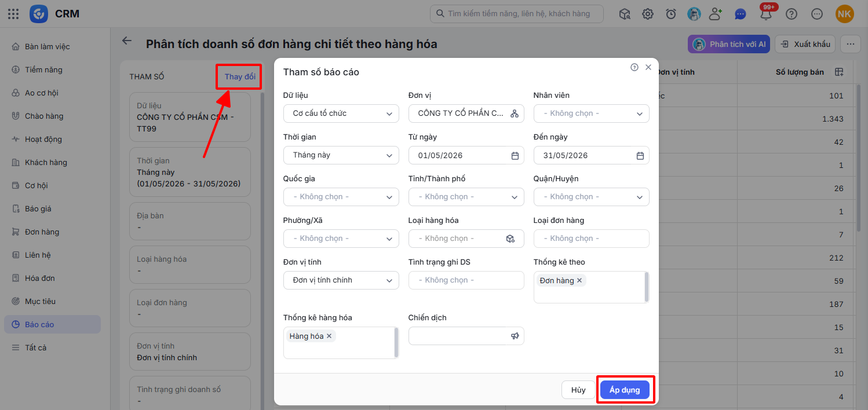Image resolution: width=868 pixels, height=410 pixels.
Task: Open calendar icon in Từ ngày field
Action: click(515, 155)
